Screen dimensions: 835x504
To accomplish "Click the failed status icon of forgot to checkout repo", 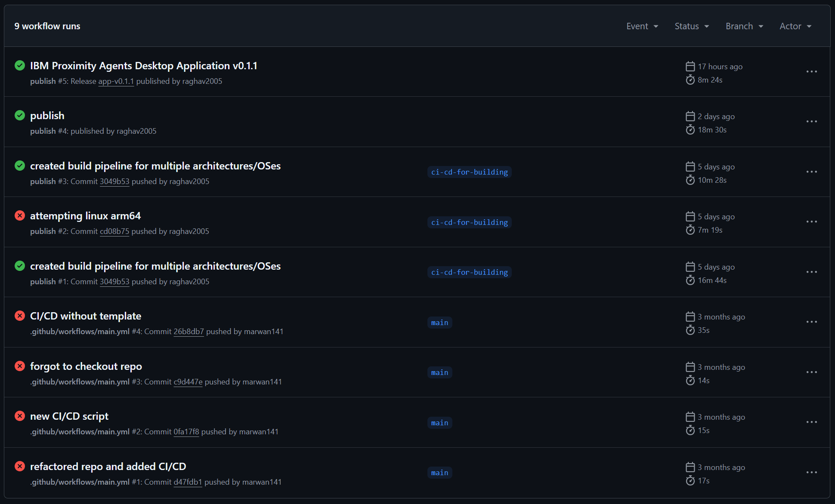I will click(20, 366).
